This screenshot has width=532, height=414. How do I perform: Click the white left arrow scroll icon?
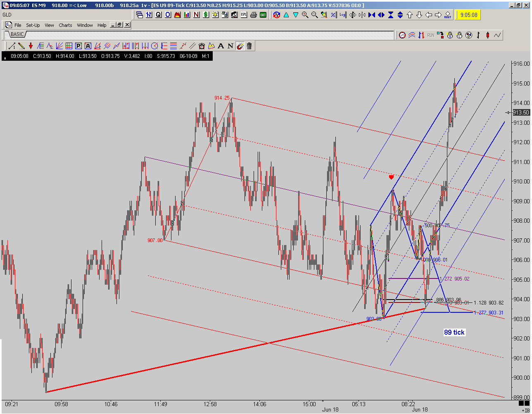point(429,15)
